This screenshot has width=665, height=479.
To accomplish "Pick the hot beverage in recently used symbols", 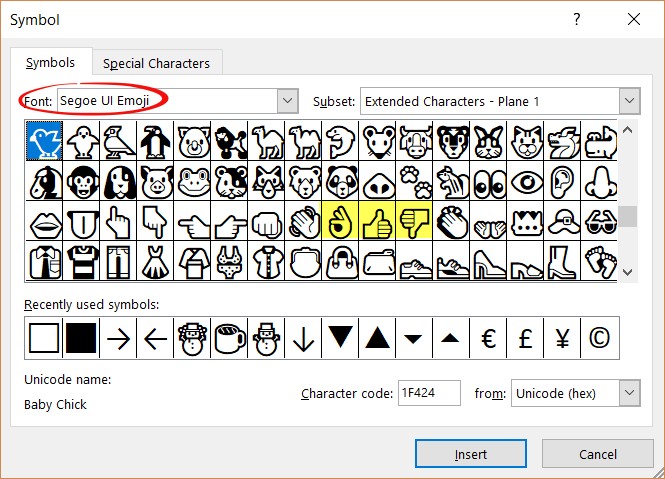I will point(230,338).
